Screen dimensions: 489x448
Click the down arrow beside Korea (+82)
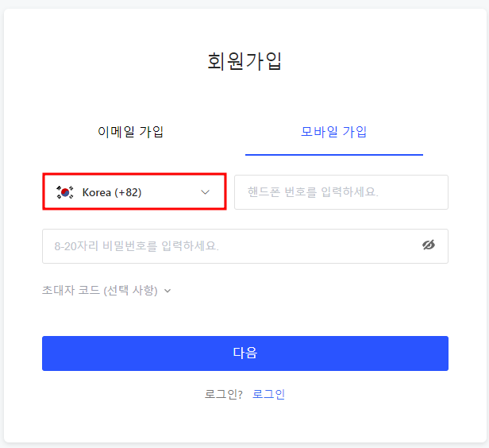click(205, 192)
